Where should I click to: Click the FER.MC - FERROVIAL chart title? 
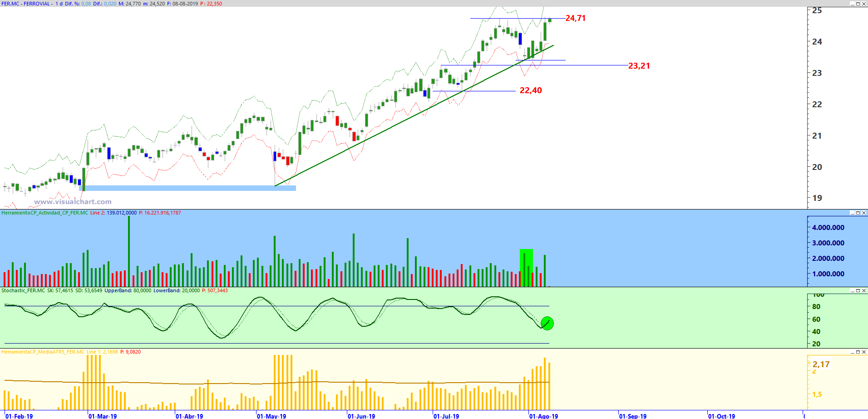coord(25,4)
